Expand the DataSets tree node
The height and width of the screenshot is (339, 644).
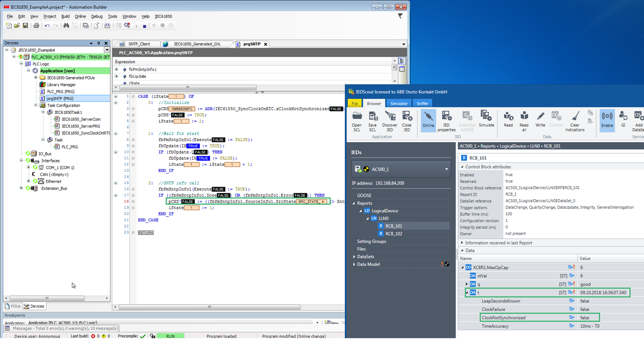[354, 257]
